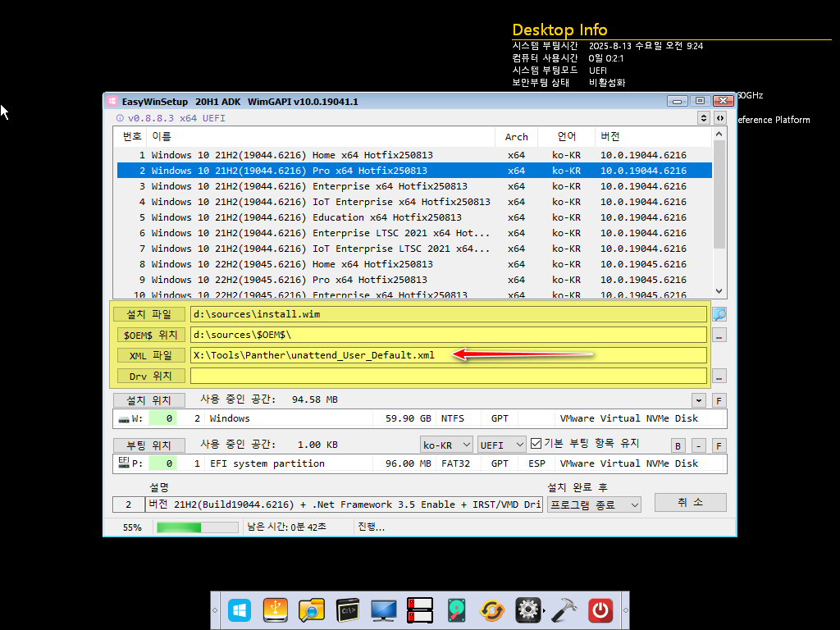This screenshot has height=630, width=840.
Task: Click the image list scrollbar up arrow
Action: click(x=719, y=134)
